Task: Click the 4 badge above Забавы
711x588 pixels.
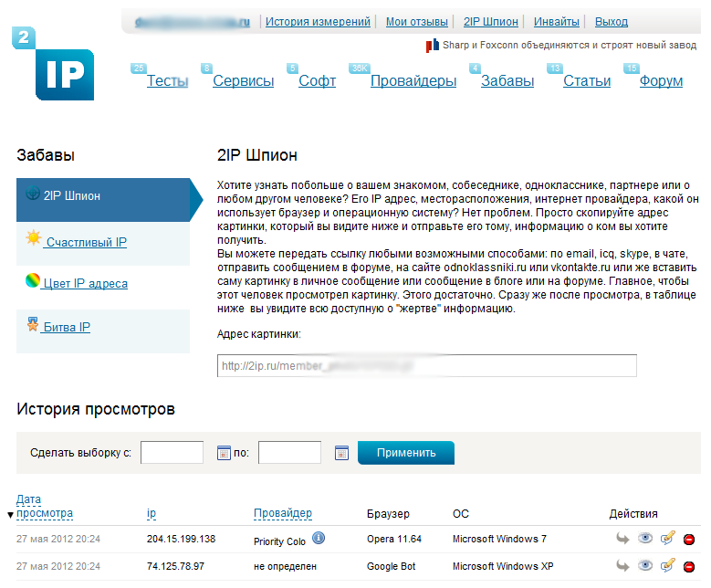Action: point(475,68)
